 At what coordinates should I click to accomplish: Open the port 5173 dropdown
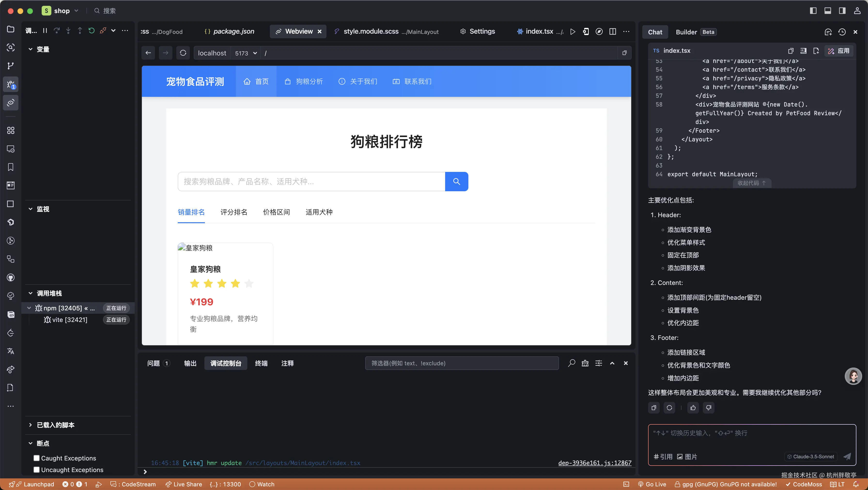[x=255, y=53]
